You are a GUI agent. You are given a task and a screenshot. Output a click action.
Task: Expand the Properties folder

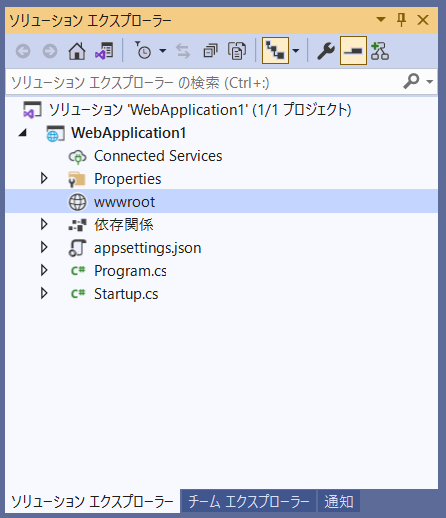pyautogui.click(x=44, y=178)
